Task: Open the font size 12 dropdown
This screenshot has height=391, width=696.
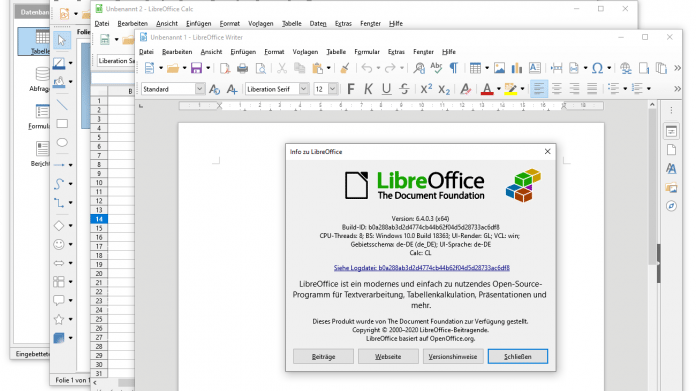Action: [332, 89]
